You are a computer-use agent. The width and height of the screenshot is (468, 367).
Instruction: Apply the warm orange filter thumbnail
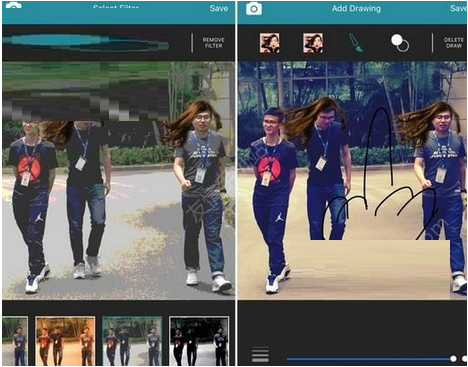tap(65, 341)
